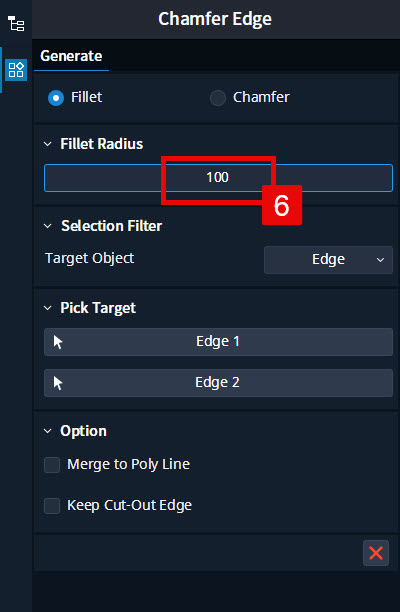Viewport: 400px width, 612px height.
Task: Switch to the Generate tab
Action: [x=71, y=56]
